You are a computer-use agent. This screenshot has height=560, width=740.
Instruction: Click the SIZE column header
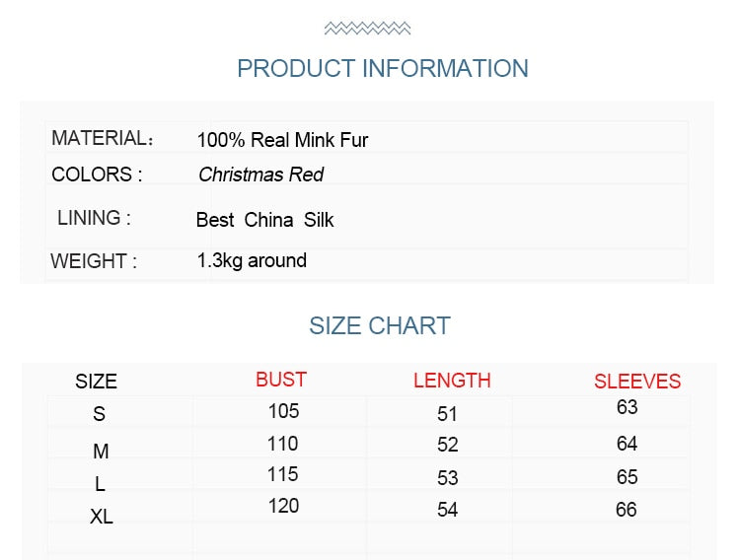tap(97, 382)
